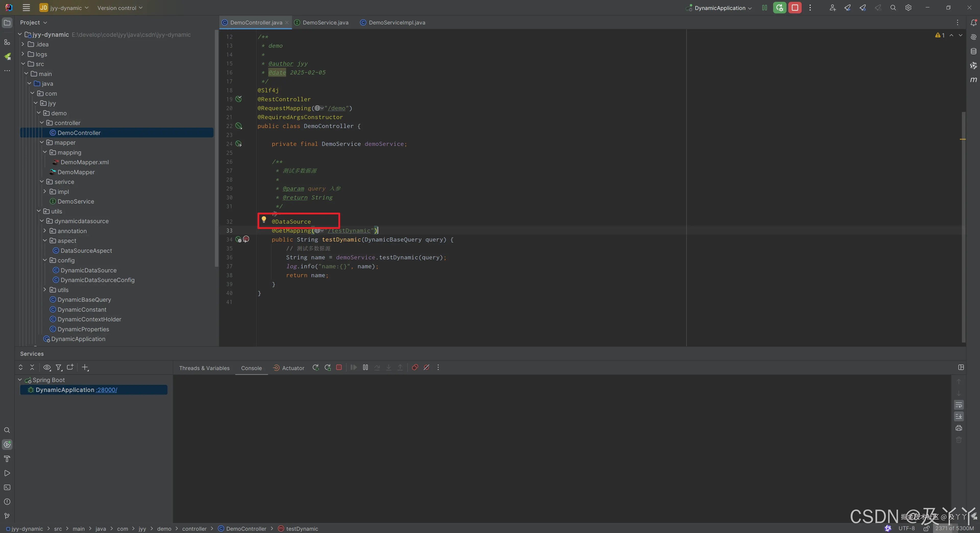980x533 pixels.
Task: Toggle mute breakpoints in debugger toolbar
Action: pos(426,367)
